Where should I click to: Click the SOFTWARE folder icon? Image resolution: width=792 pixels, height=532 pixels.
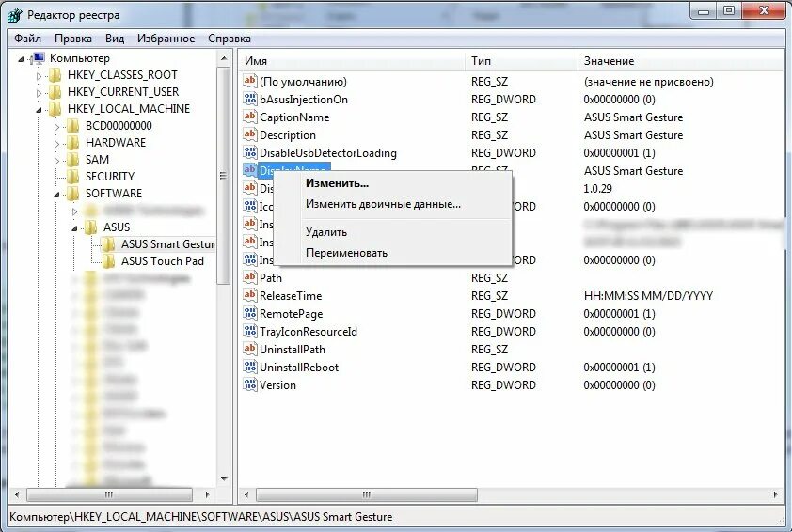click(x=73, y=194)
